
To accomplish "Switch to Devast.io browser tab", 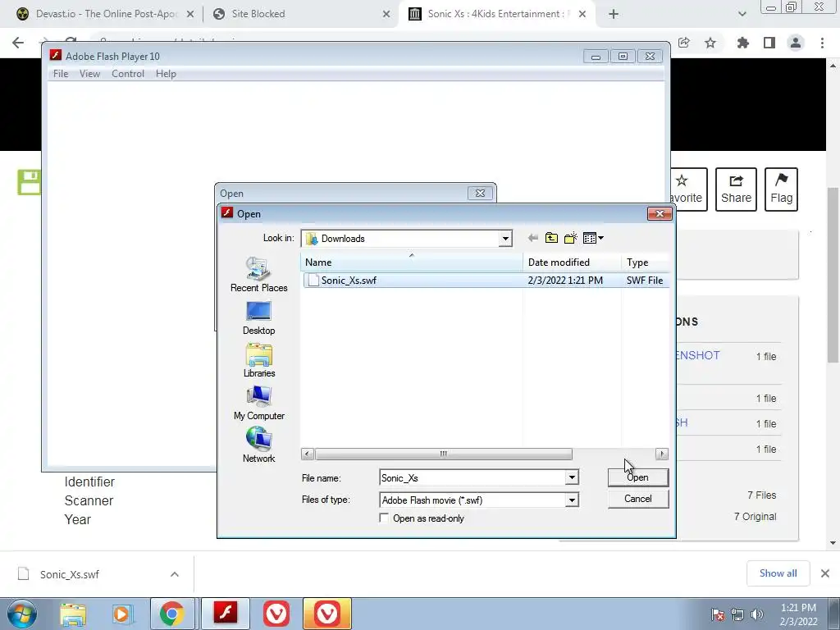I will [105, 14].
